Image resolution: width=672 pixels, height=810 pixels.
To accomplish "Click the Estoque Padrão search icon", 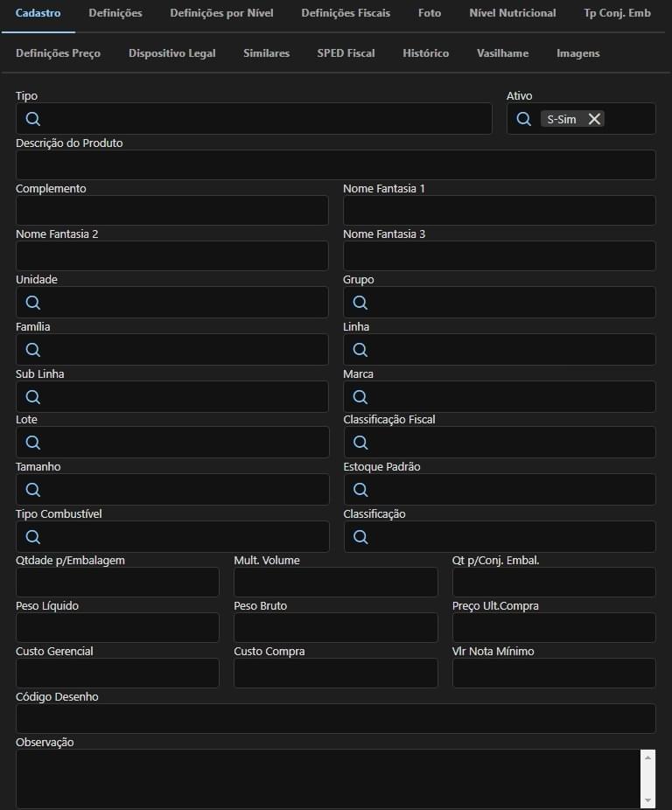I will 360,489.
